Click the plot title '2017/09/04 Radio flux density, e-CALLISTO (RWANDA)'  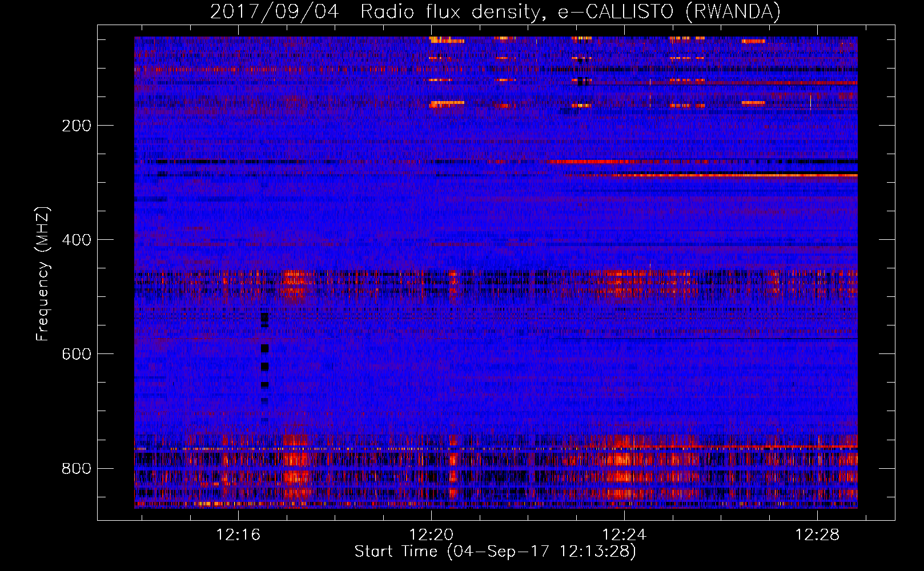495,11
